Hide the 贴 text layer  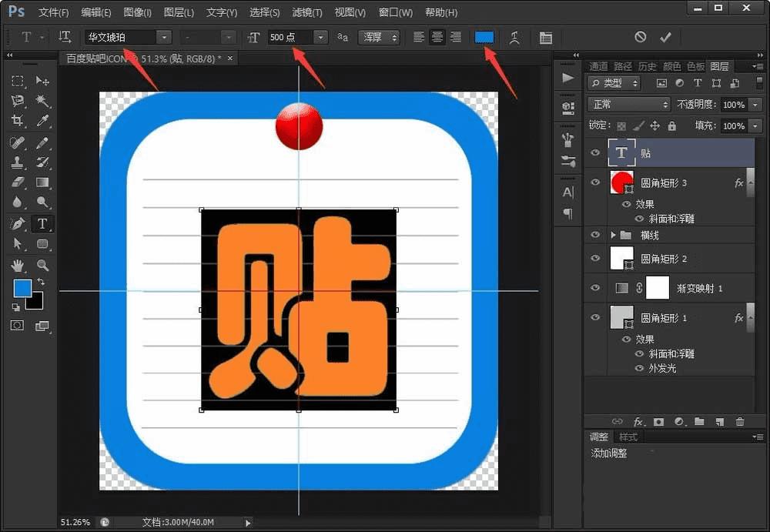[594, 153]
